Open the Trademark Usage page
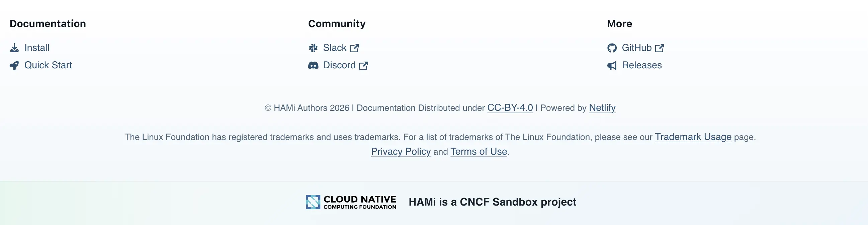The height and width of the screenshot is (225, 868). click(x=693, y=137)
